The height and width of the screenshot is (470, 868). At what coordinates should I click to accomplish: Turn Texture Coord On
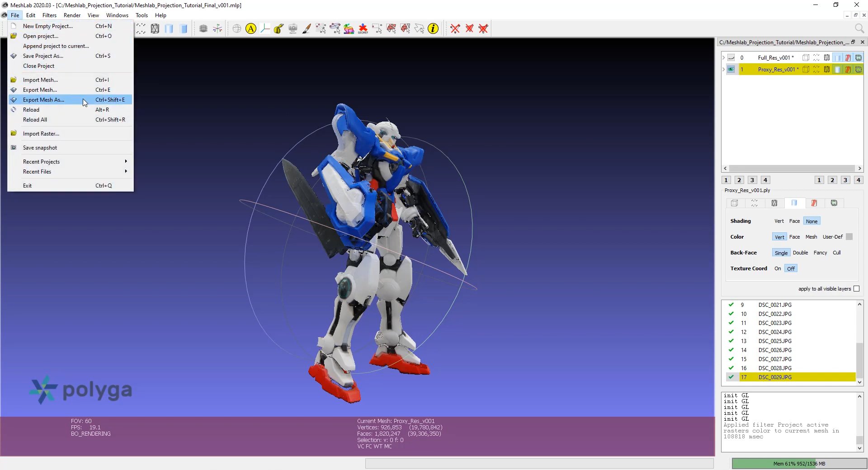(x=778, y=268)
